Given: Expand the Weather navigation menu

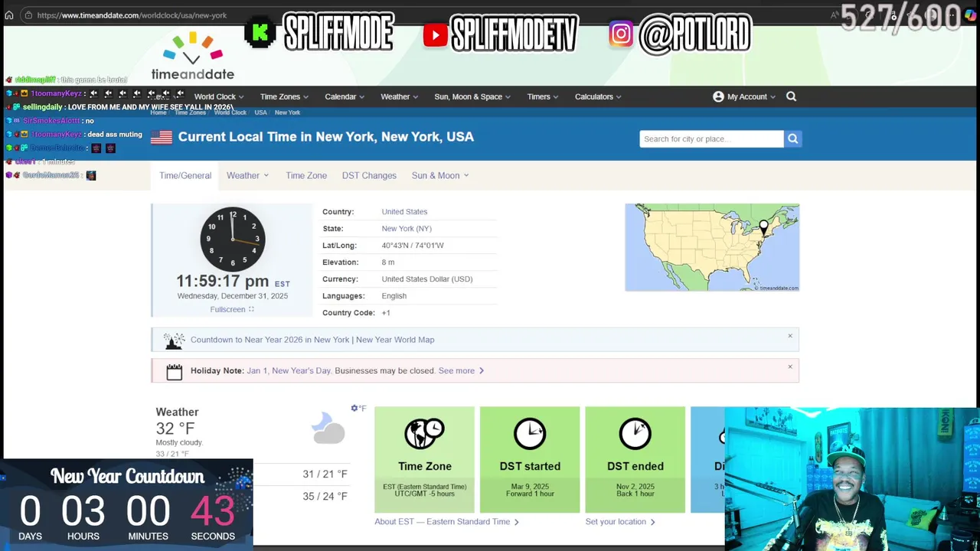Looking at the screenshot, I should [x=399, y=96].
